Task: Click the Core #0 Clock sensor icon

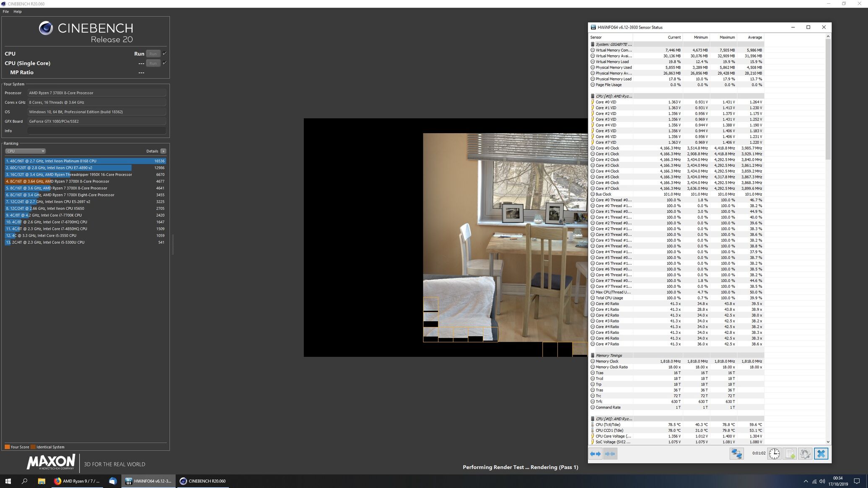Action: point(593,148)
